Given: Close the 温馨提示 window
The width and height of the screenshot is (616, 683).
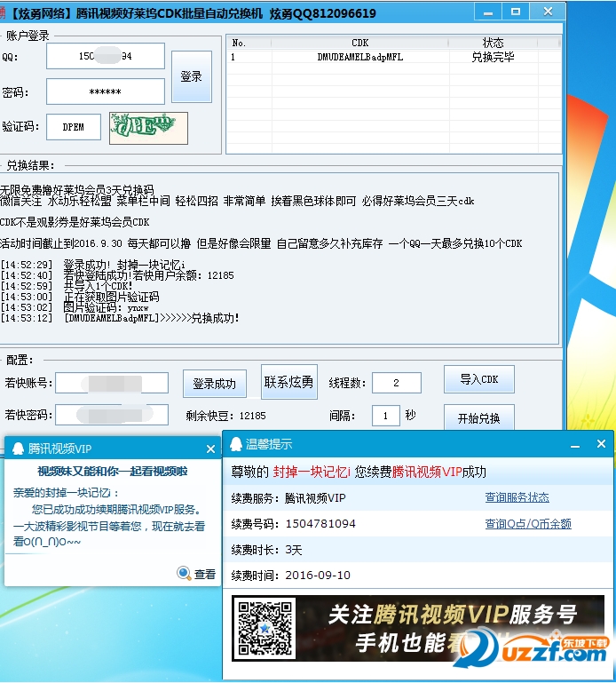Looking at the screenshot, I should 601,444.
